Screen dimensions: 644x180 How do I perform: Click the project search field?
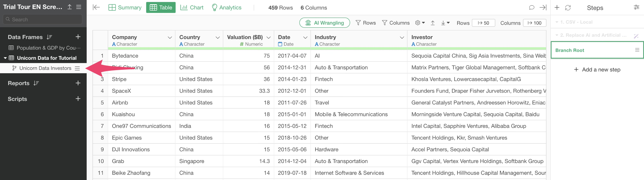[42, 19]
